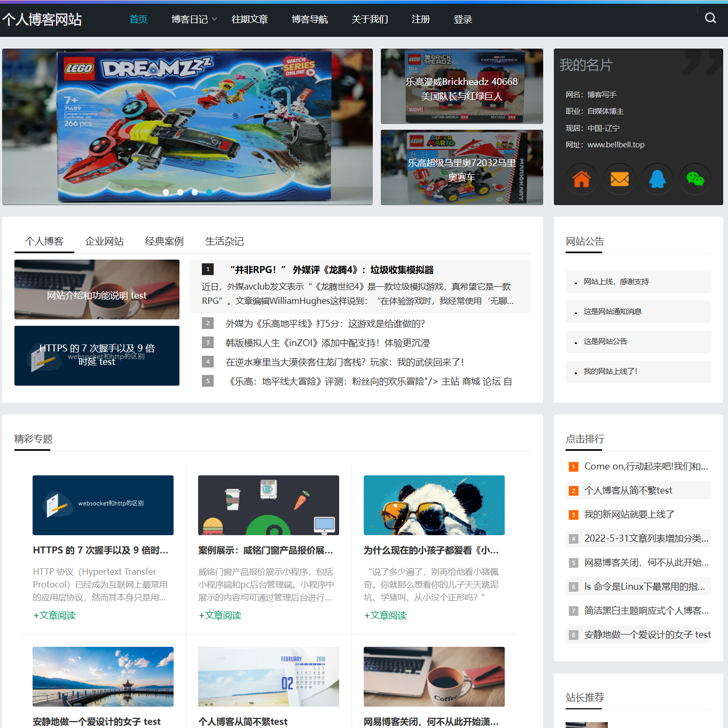Open article 韩版模拟人生《inZOI》添加中配支持

point(327,343)
